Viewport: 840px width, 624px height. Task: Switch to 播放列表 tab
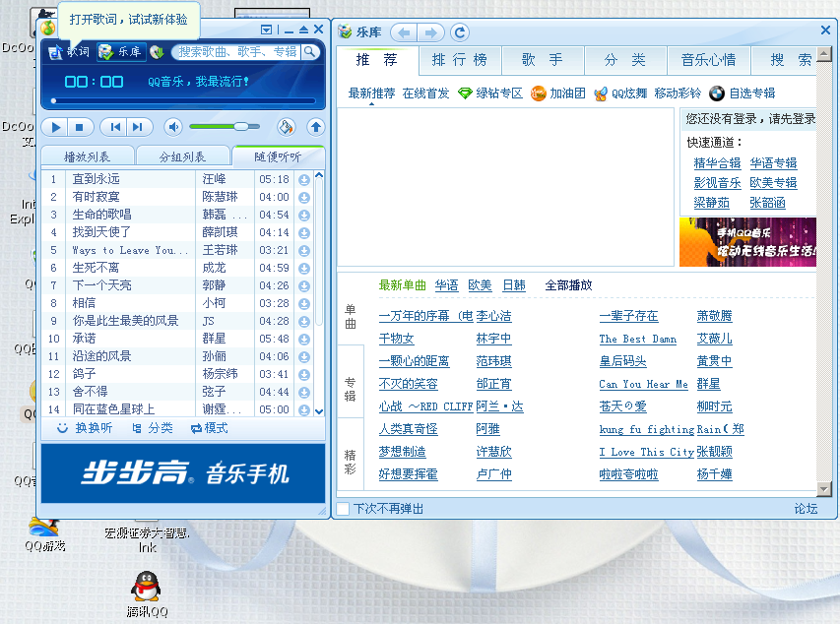tap(88, 156)
